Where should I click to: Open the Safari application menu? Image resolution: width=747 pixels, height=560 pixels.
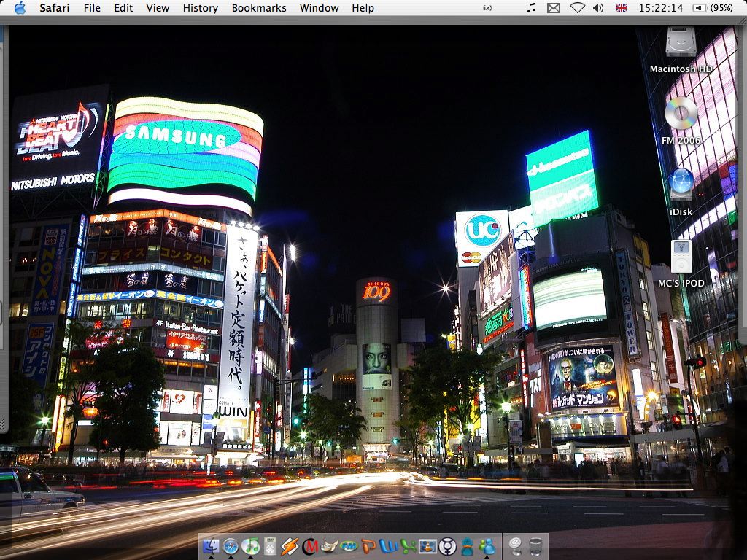54,8
